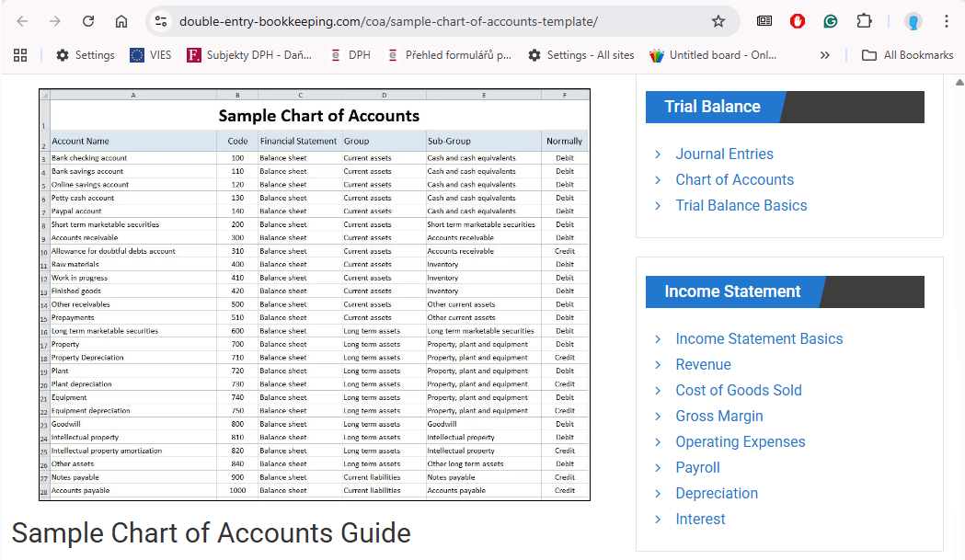The height and width of the screenshot is (560, 965).
Task: Click the chevron beside Interest
Action: coord(658,520)
